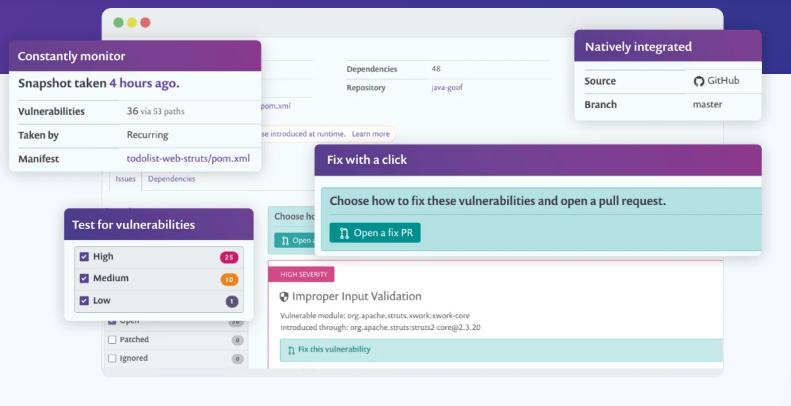Uncheck the High severity checkbox
The height and width of the screenshot is (406, 791).
(x=85, y=257)
